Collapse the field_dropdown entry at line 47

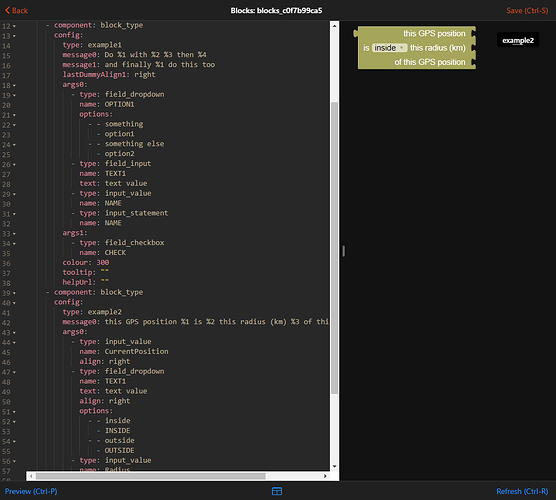tap(14, 372)
